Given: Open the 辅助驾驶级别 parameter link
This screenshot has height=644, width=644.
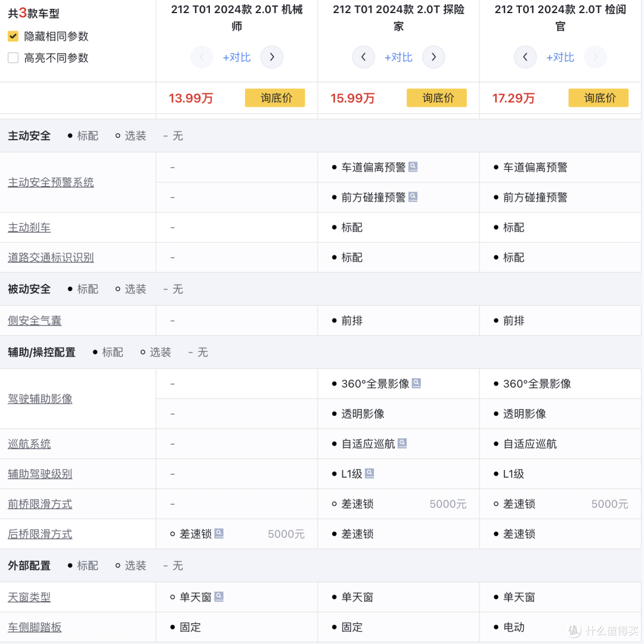Looking at the screenshot, I should (x=40, y=474).
